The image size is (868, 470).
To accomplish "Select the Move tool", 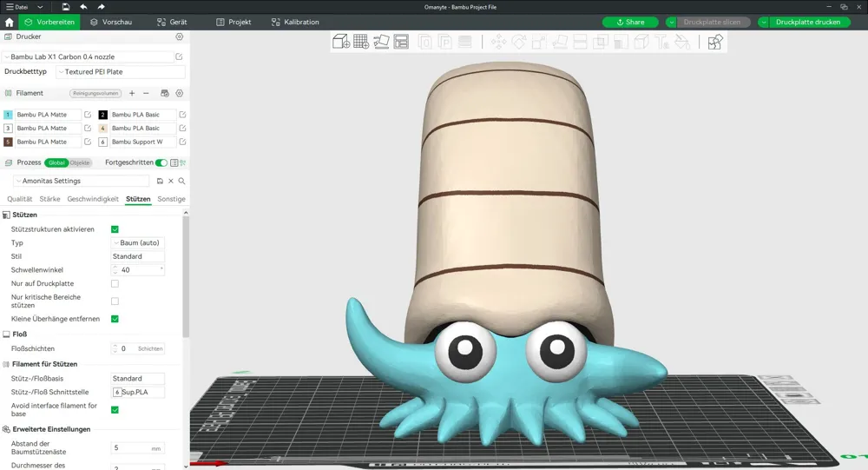I will point(498,42).
